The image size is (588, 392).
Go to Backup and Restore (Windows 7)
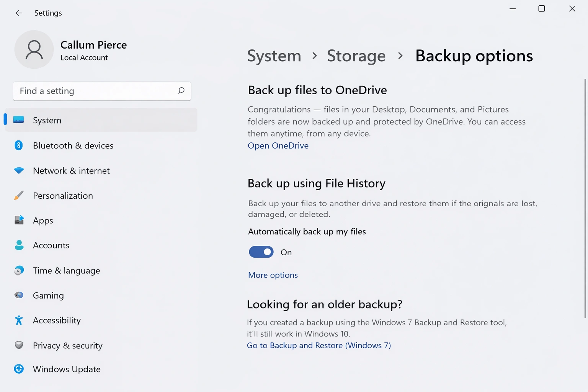(319, 345)
